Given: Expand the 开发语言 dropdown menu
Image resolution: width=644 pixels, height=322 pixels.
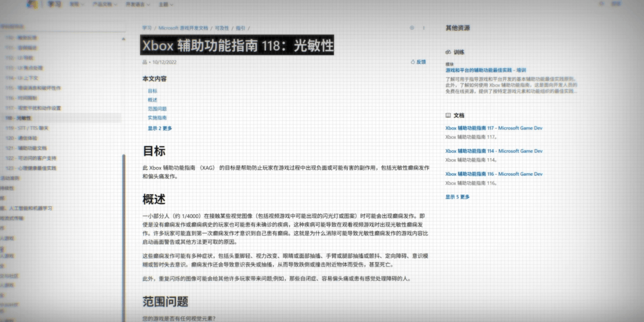Looking at the screenshot, I should point(137,4).
